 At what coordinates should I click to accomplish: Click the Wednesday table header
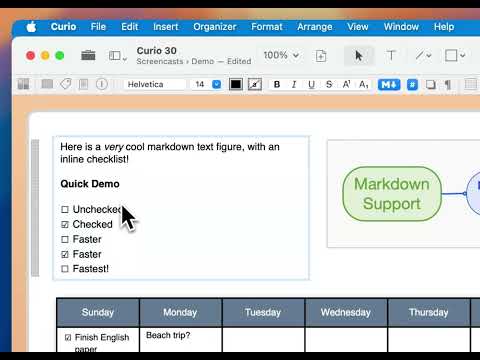click(x=346, y=312)
